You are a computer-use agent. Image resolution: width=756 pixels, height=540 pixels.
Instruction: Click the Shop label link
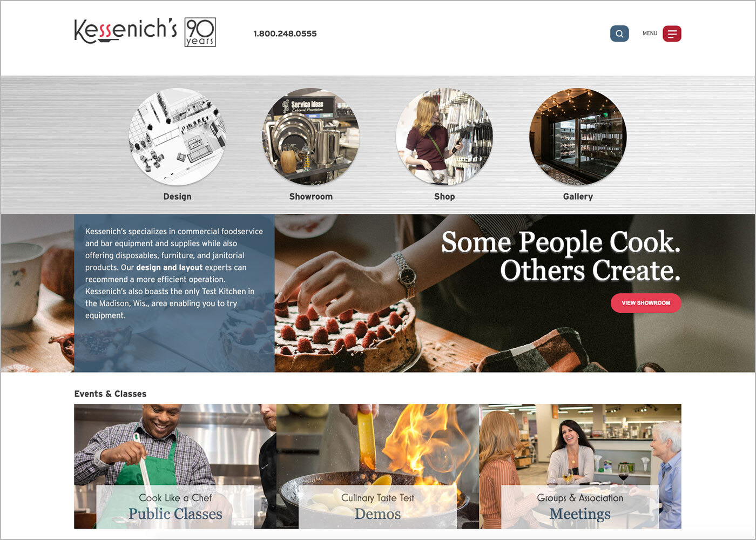(444, 197)
